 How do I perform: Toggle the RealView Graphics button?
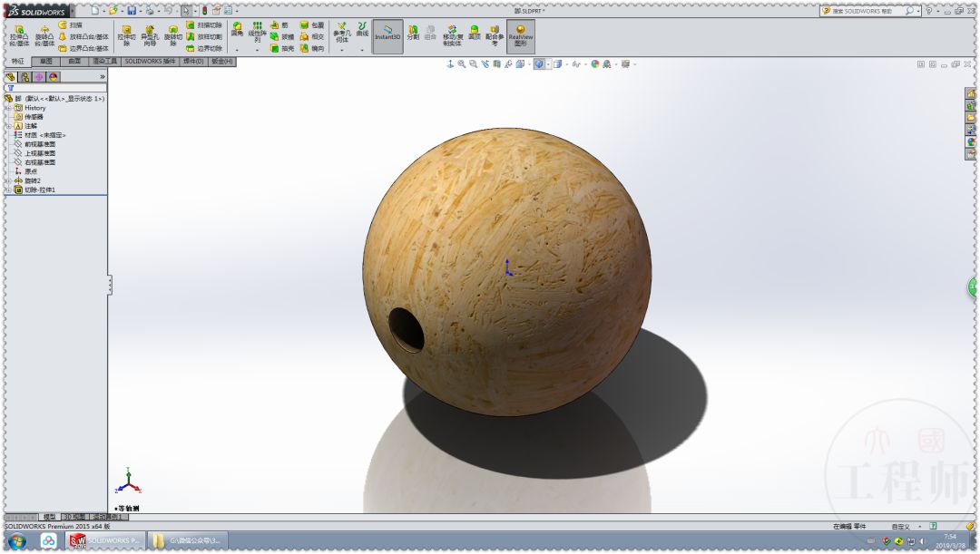[x=520, y=34]
